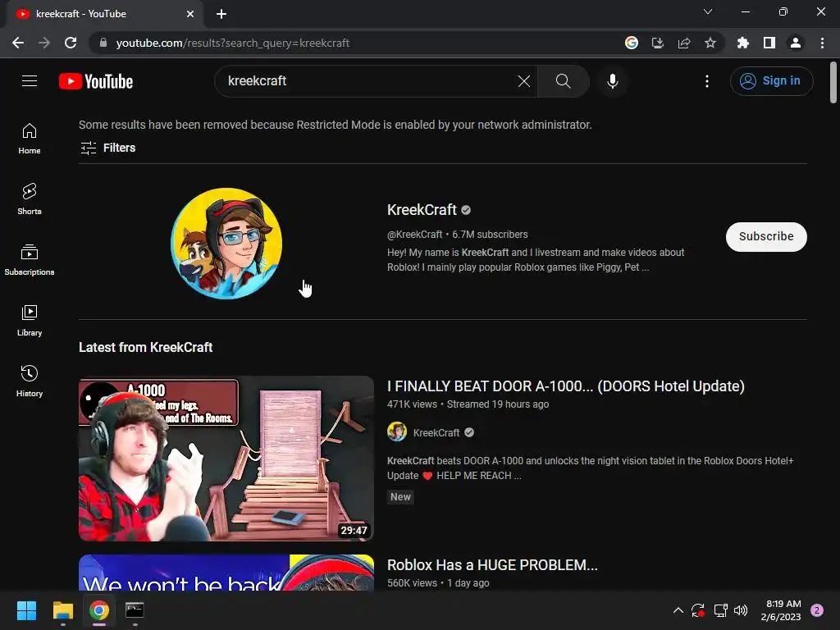
Task: Click the KreekCraft channel avatar image
Action: click(x=226, y=243)
